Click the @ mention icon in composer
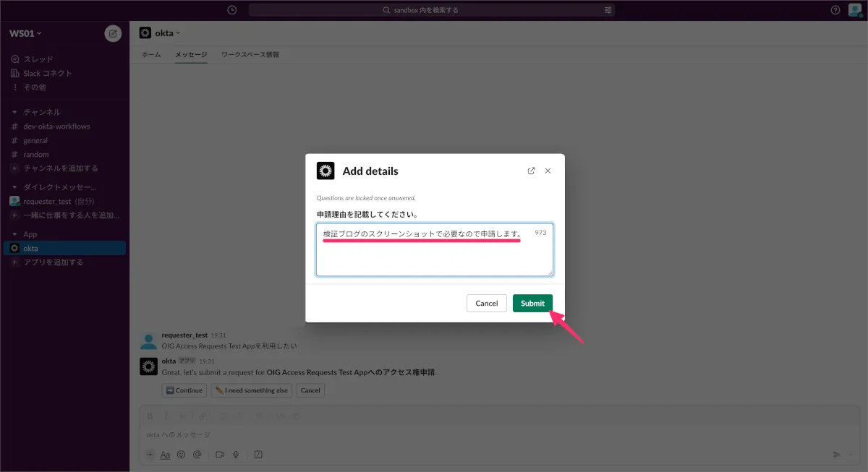868x472 pixels. (196, 455)
